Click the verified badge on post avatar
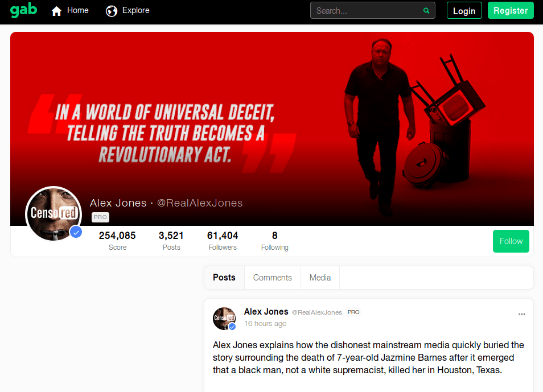543x392 pixels. click(x=232, y=327)
